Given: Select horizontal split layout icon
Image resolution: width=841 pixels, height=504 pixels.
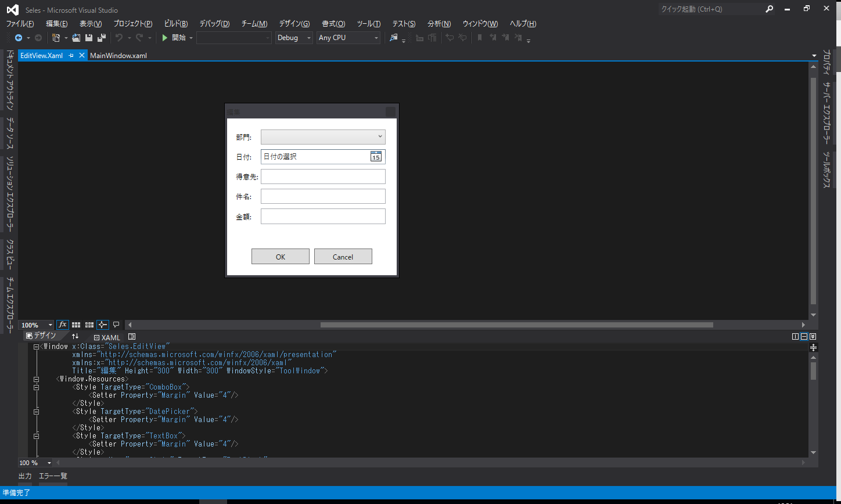Looking at the screenshot, I should tap(804, 337).
